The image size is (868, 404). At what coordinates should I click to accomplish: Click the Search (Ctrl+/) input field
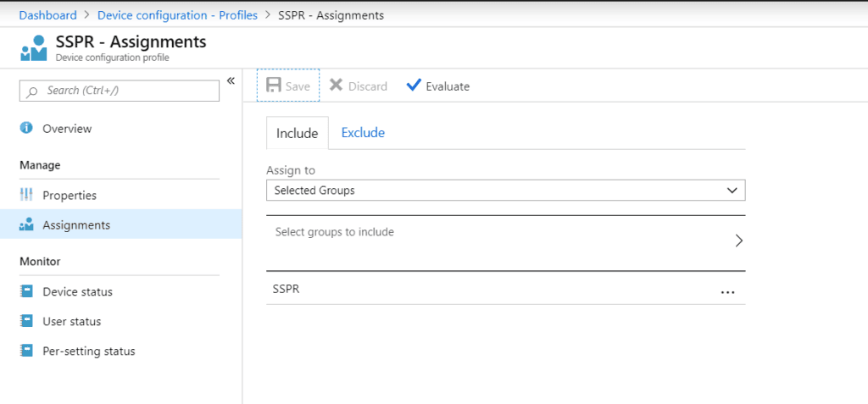[x=119, y=91]
